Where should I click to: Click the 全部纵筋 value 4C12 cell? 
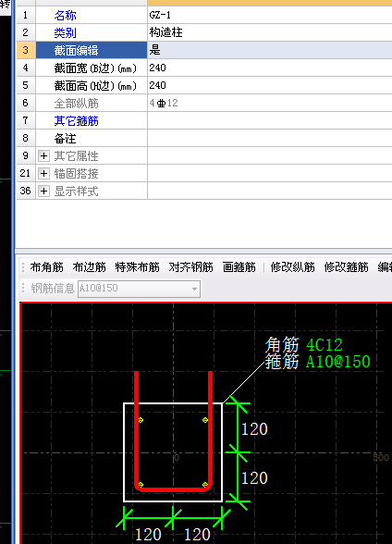point(270,103)
